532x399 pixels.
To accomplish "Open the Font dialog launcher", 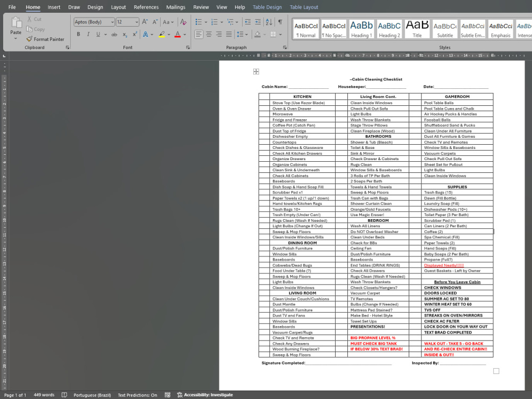I will click(x=188, y=47).
